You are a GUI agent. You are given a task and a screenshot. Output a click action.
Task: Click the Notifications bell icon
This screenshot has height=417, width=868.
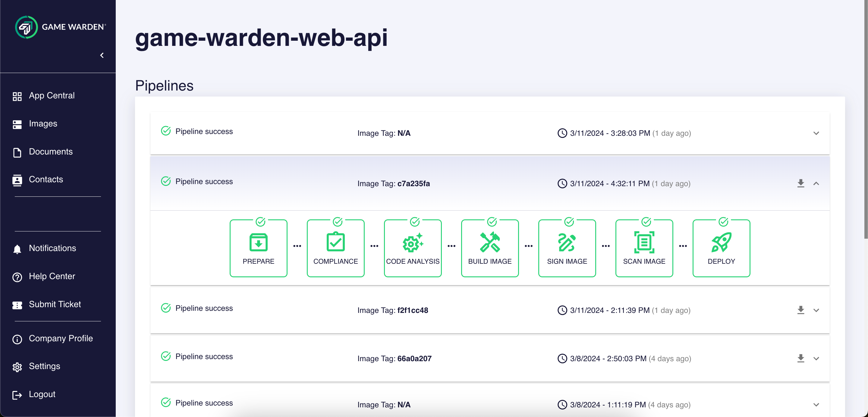[x=17, y=249]
